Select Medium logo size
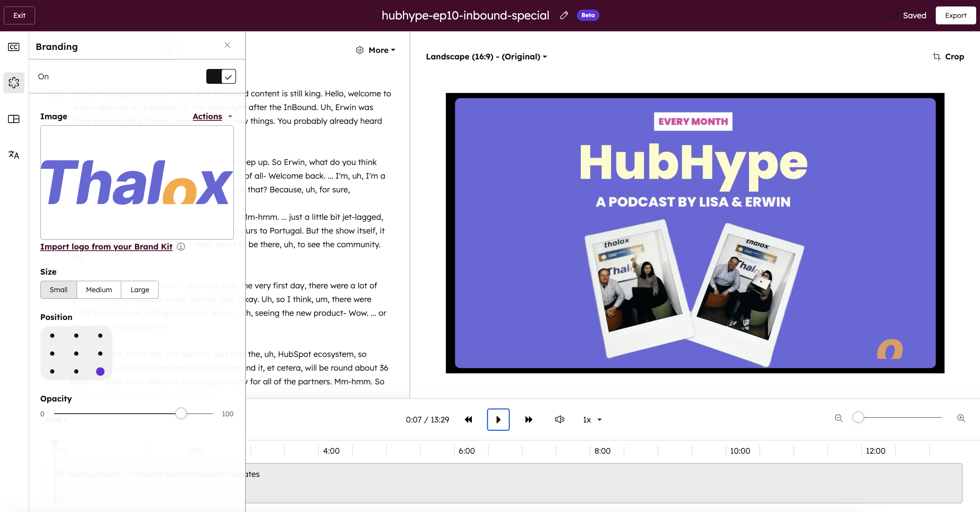The width and height of the screenshot is (980, 512). tap(99, 290)
